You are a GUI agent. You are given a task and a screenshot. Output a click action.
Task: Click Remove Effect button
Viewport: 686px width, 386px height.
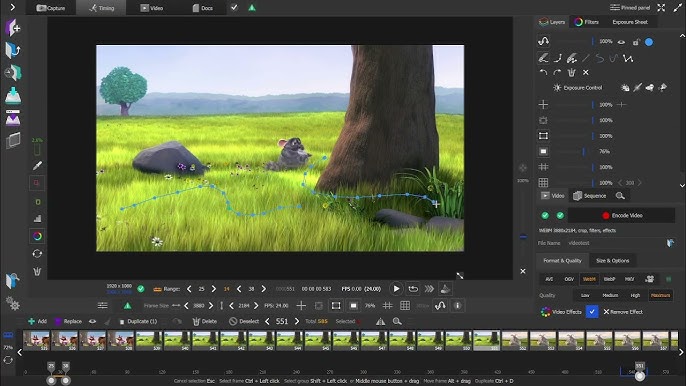623,312
